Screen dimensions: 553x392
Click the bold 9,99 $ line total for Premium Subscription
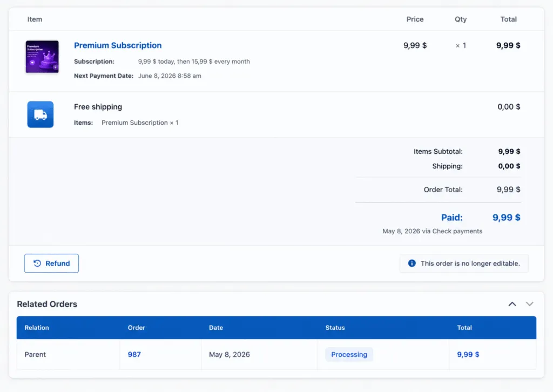[x=508, y=45]
